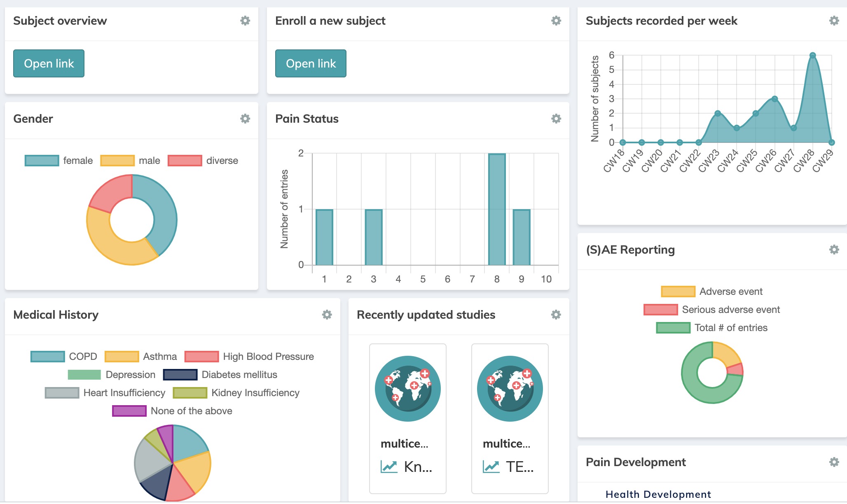Screen dimensions: 847x504
Task: Toggle Diabetes mellitus legend in Medical History
Action: [x=220, y=375]
